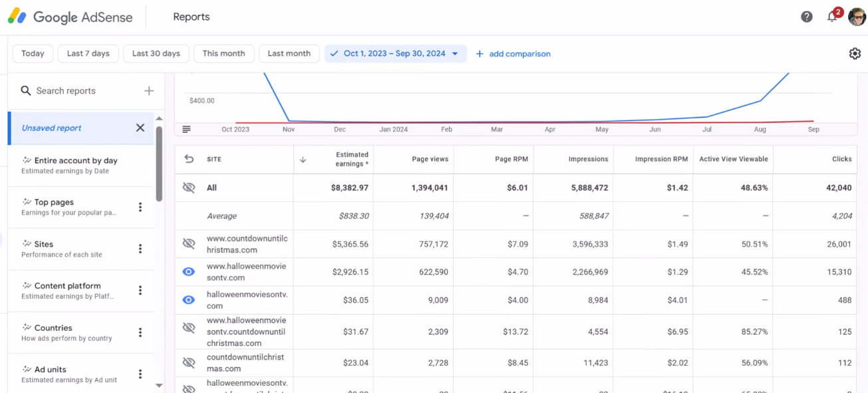Click the undo arrow beside SITE header

[189, 159]
